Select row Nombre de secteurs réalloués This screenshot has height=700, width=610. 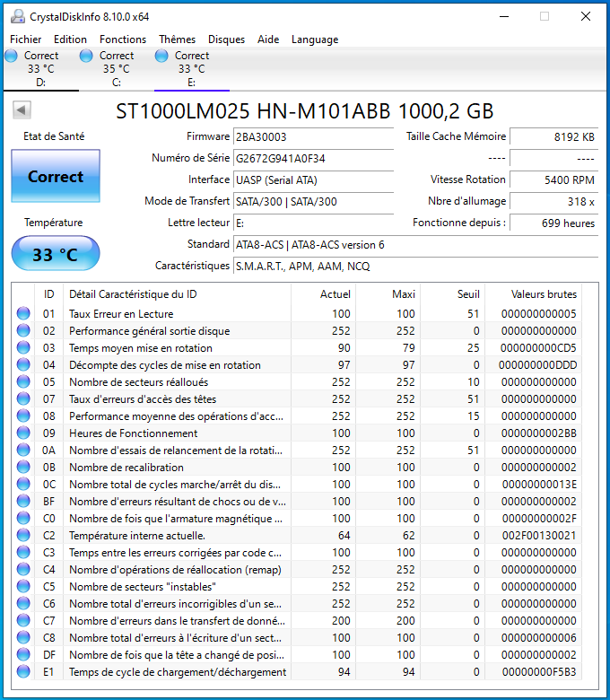coord(297,381)
